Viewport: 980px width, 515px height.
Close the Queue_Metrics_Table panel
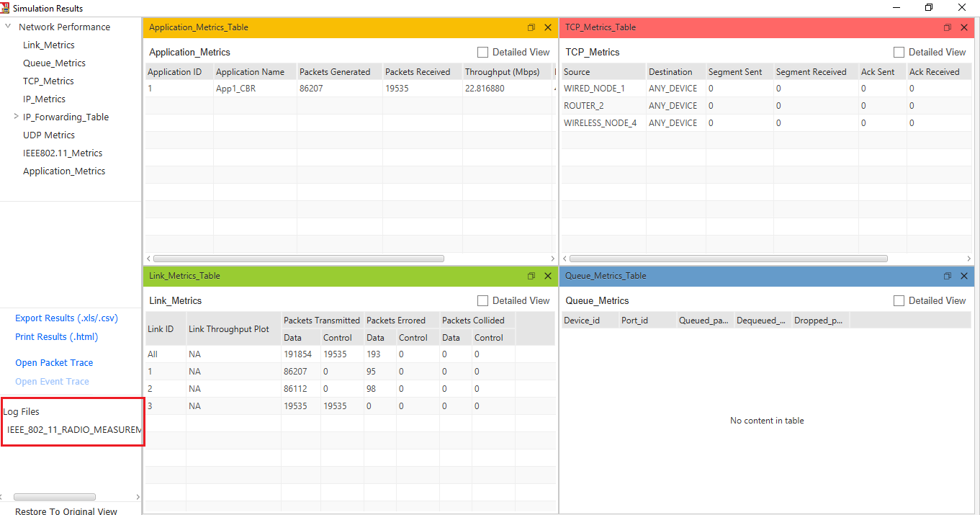[x=963, y=276]
